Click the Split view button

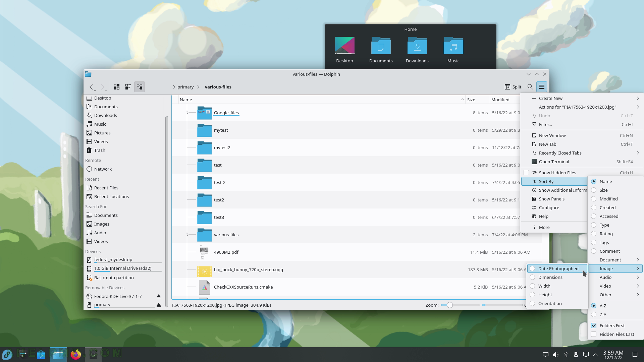[x=513, y=87]
